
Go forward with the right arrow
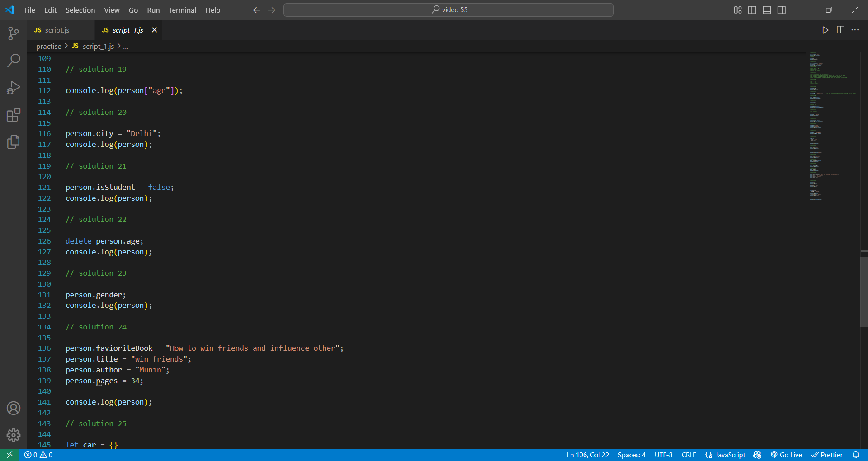(271, 10)
